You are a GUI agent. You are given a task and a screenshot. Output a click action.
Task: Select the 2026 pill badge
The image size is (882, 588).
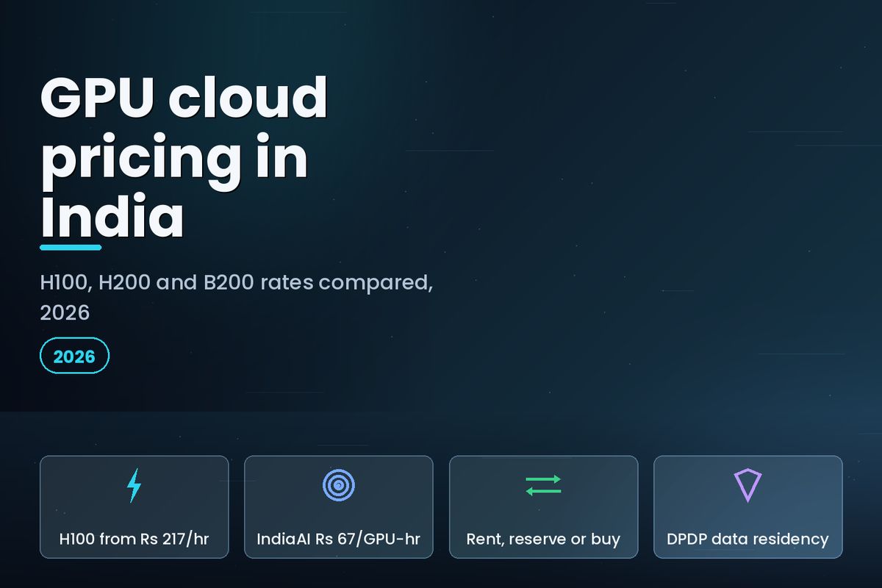tap(74, 356)
